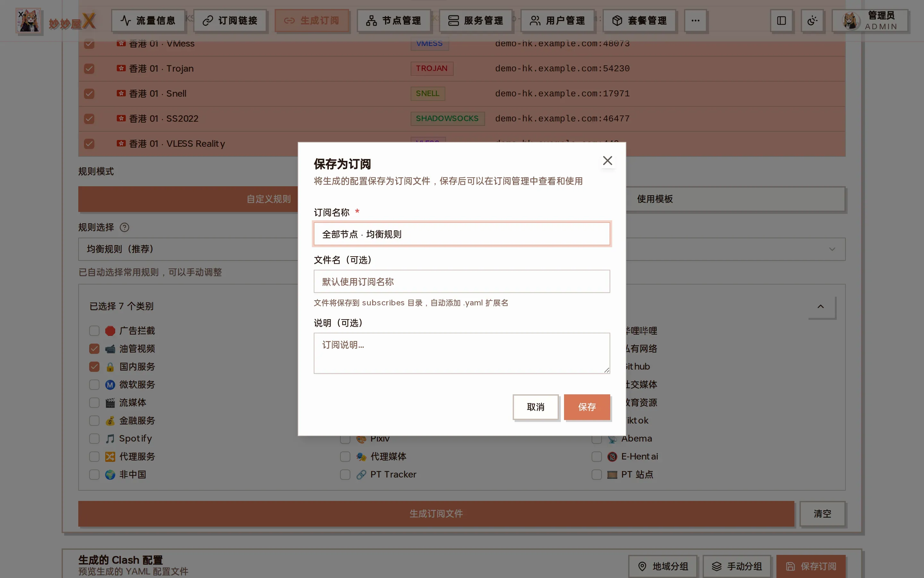924x578 pixels.
Task: Click the 手动分组 button
Action: point(737,566)
